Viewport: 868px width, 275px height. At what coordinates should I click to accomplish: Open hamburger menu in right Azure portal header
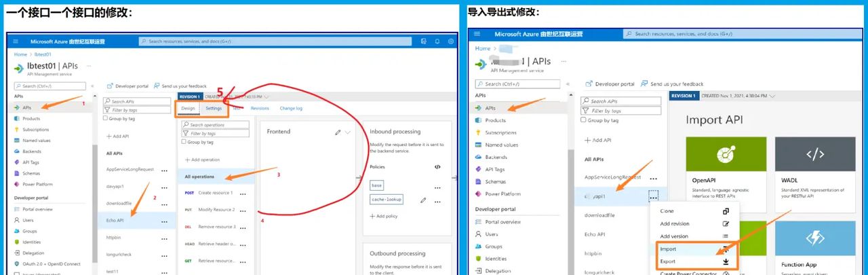pyautogui.click(x=477, y=34)
